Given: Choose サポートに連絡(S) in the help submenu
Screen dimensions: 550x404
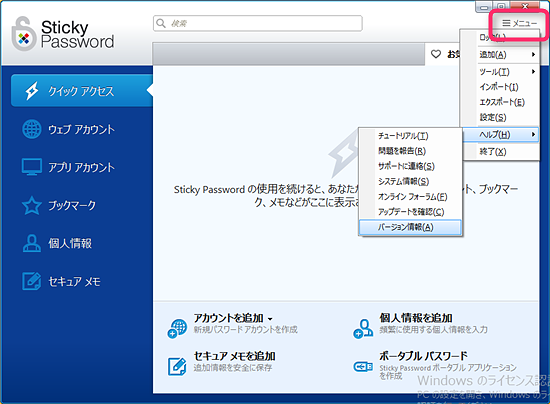Looking at the screenshot, I should pyautogui.click(x=410, y=166).
